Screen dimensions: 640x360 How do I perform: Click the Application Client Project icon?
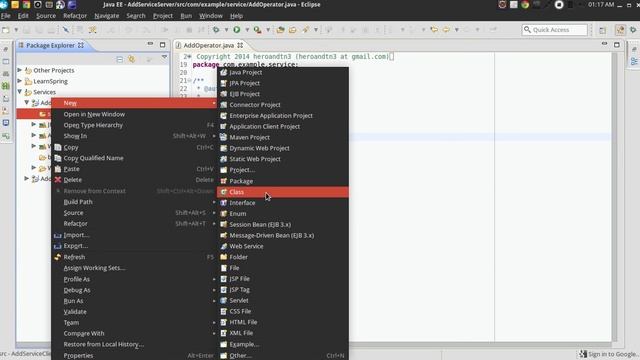[223, 127]
